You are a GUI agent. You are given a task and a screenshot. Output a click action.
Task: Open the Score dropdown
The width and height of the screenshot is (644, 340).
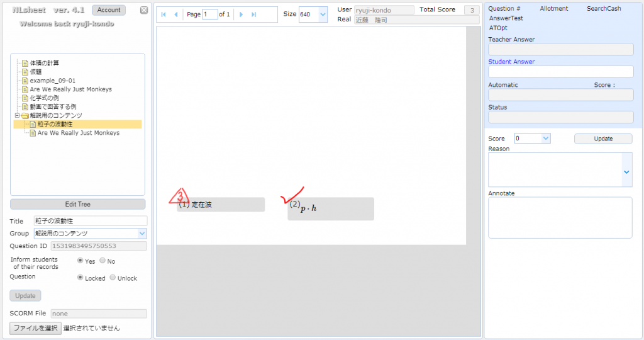[x=545, y=139]
